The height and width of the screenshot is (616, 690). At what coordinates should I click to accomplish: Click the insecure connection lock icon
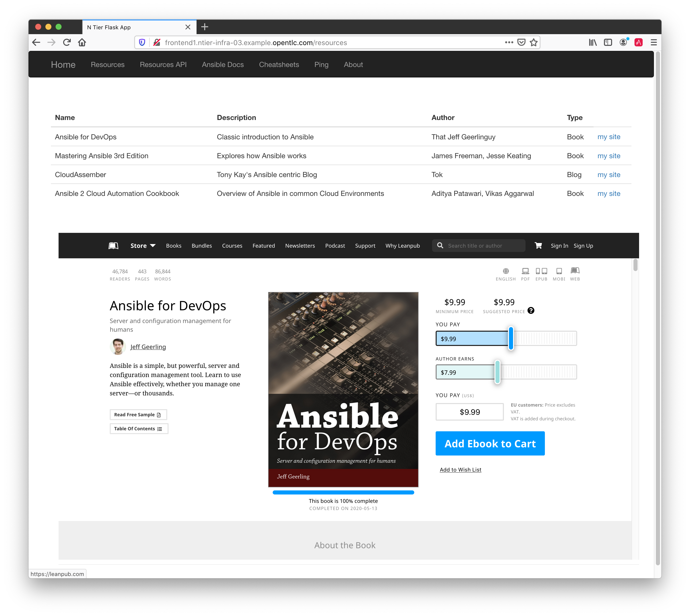pos(157,42)
